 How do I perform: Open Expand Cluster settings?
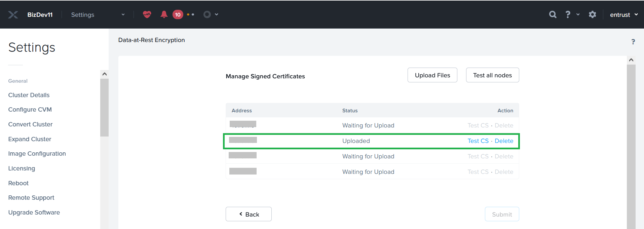tap(30, 139)
